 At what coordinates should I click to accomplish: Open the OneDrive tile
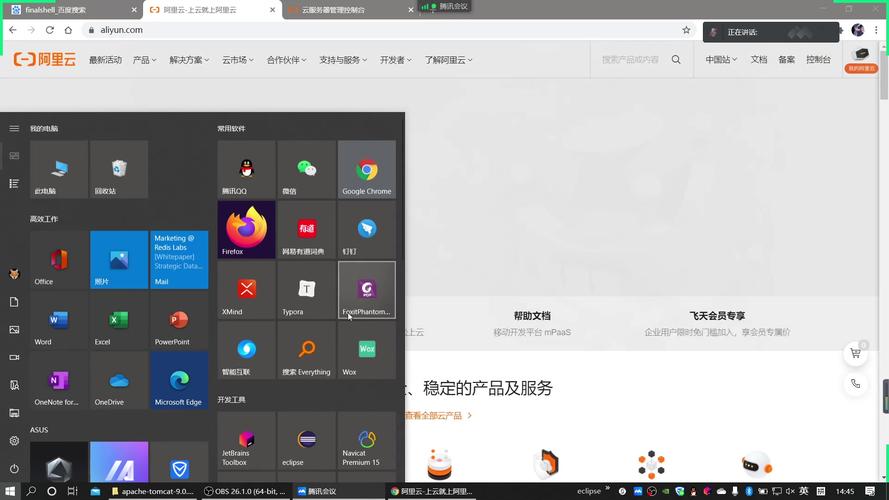tap(119, 380)
